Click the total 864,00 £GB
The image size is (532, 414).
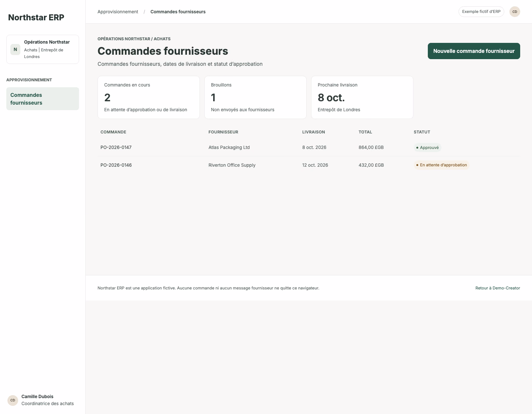tap(371, 147)
